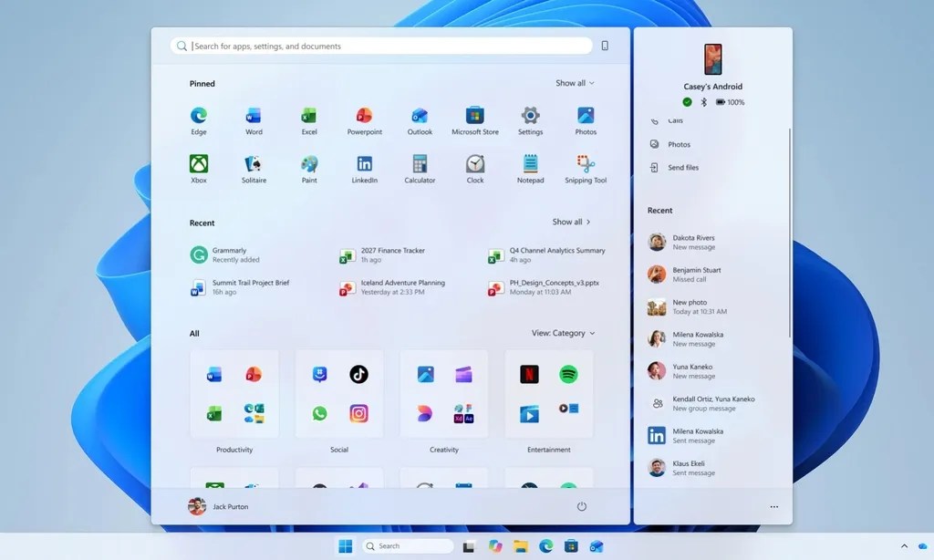This screenshot has height=560, width=934.
Task: Launch the Snipping Tool
Action: [x=586, y=170]
